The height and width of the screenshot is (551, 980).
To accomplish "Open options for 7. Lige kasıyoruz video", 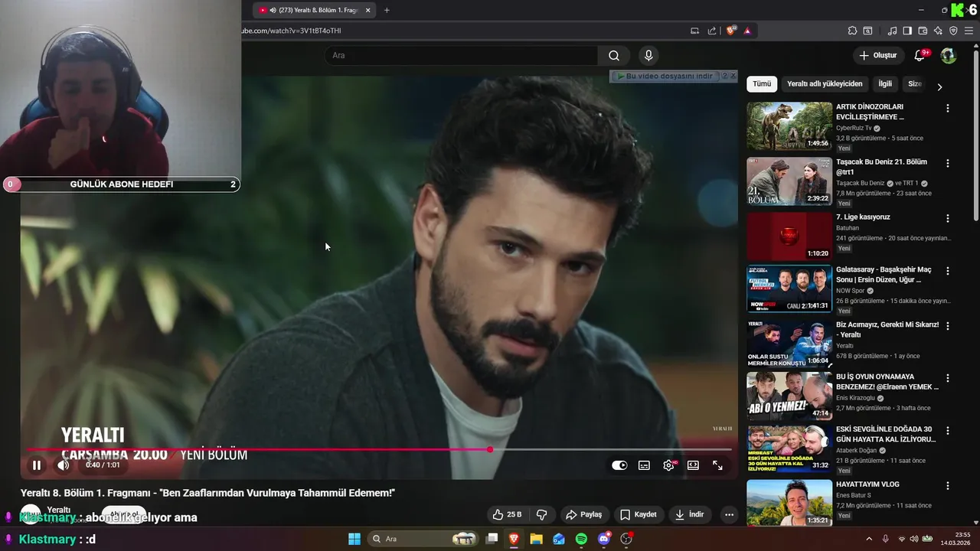I will [x=948, y=219].
